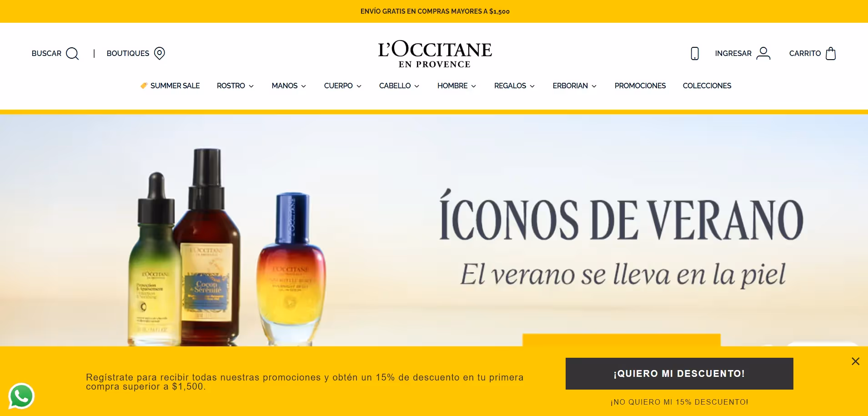This screenshot has width=868, height=416.
Task: Click the search magnifier icon
Action: 72,53
